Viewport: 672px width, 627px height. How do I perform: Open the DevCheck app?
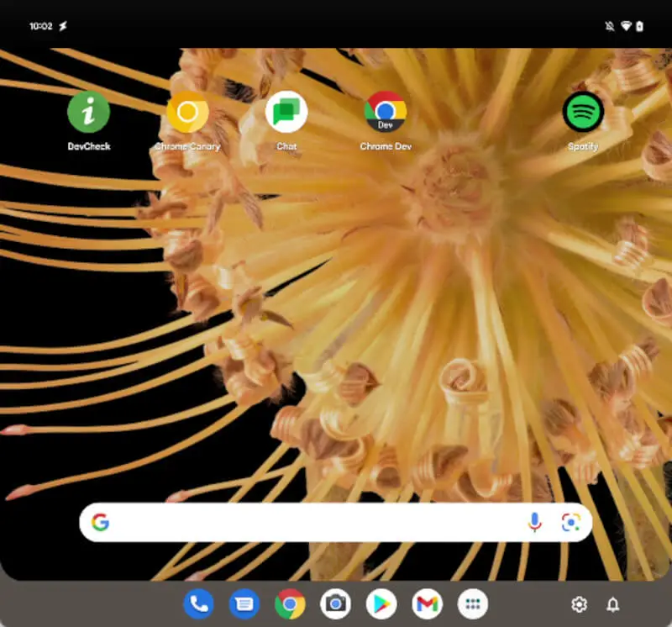tap(87, 110)
